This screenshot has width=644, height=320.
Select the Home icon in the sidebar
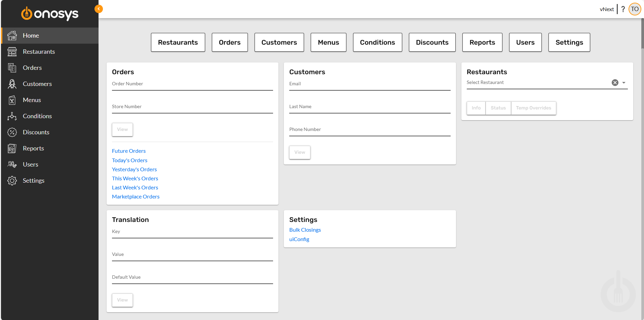(x=12, y=35)
